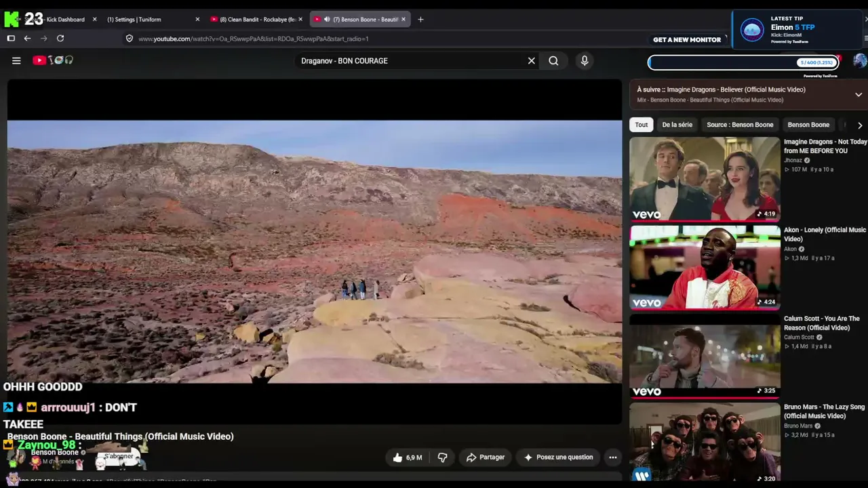Open a new browser tab
The image size is (868, 488).
coord(420,19)
